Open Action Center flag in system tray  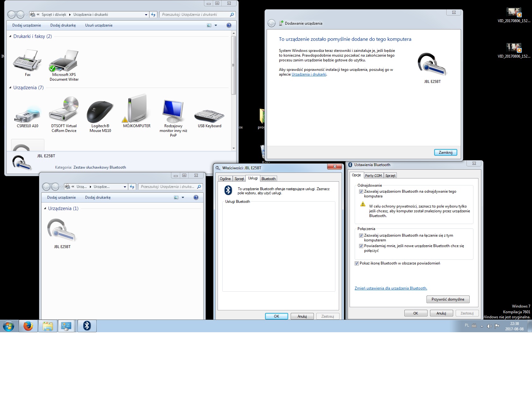[x=497, y=326]
